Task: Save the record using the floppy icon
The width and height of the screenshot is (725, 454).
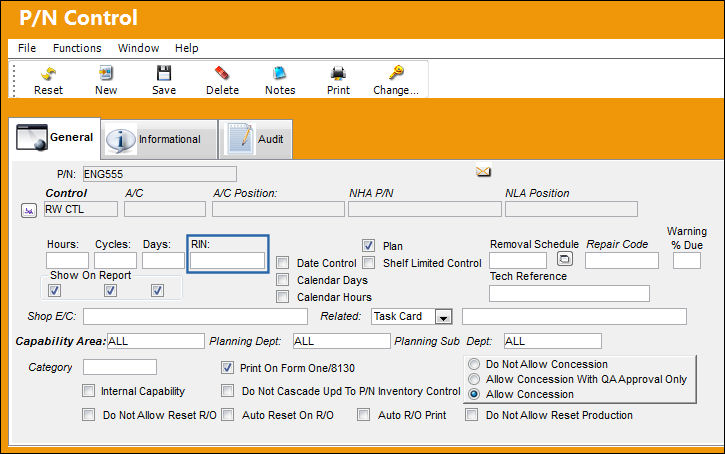Action: (164, 73)
